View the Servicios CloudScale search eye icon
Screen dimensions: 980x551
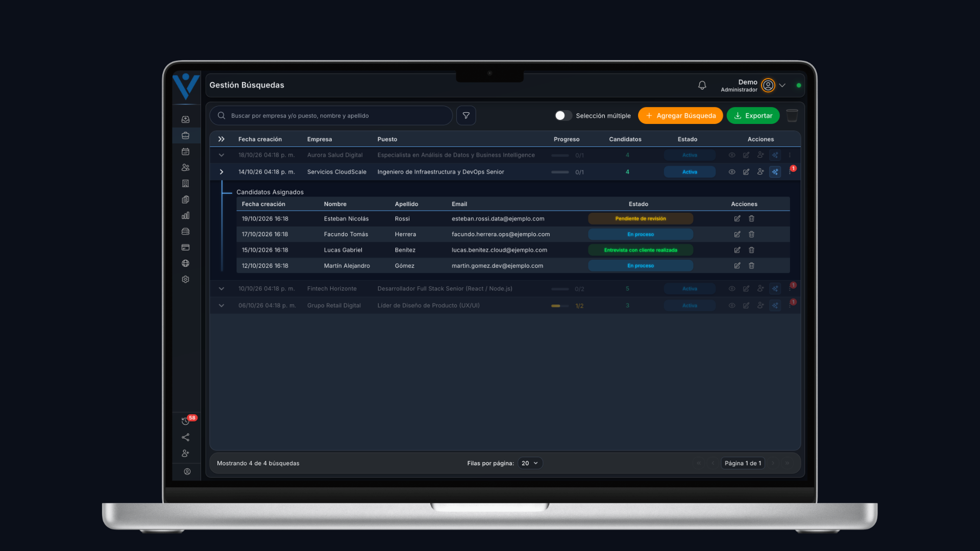(732, 172)
